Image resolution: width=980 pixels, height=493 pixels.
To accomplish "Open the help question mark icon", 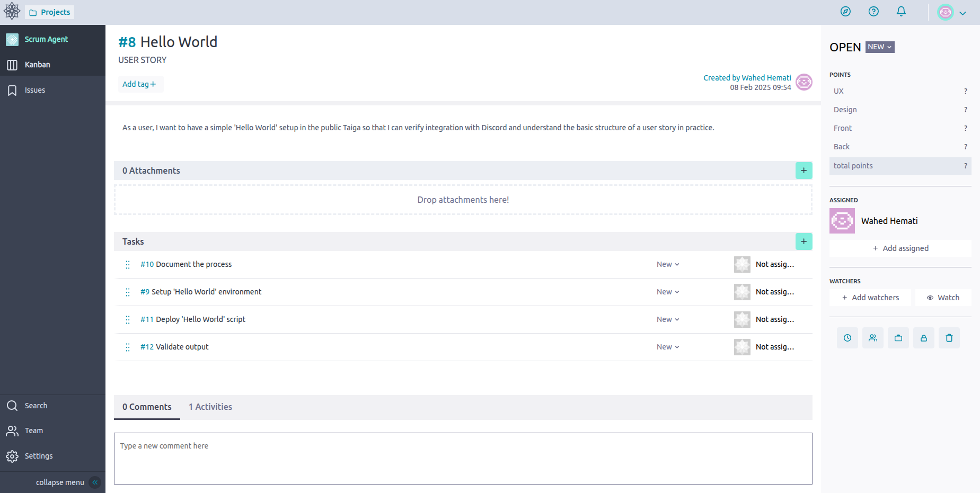I will point(873,12).
